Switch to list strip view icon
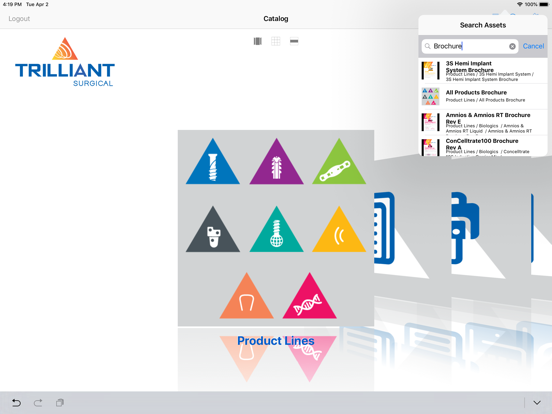The height and width of the screenshot is (414, 552). click(294, 41)
